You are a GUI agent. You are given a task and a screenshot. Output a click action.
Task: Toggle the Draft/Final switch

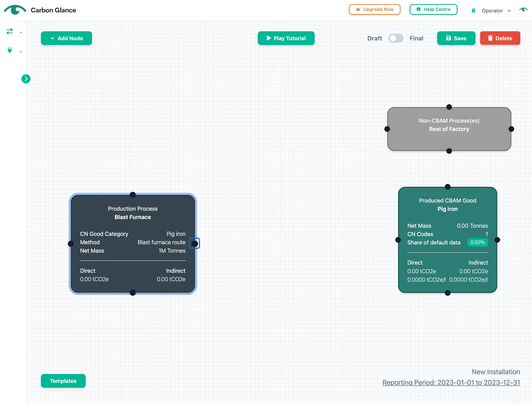[396, 38]
